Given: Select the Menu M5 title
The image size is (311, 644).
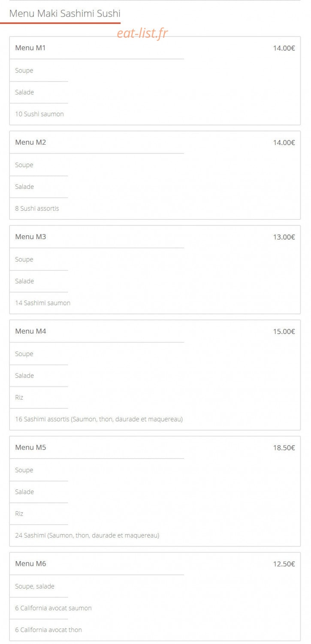Looking at the screenshot, I should (x=30, y=447).
